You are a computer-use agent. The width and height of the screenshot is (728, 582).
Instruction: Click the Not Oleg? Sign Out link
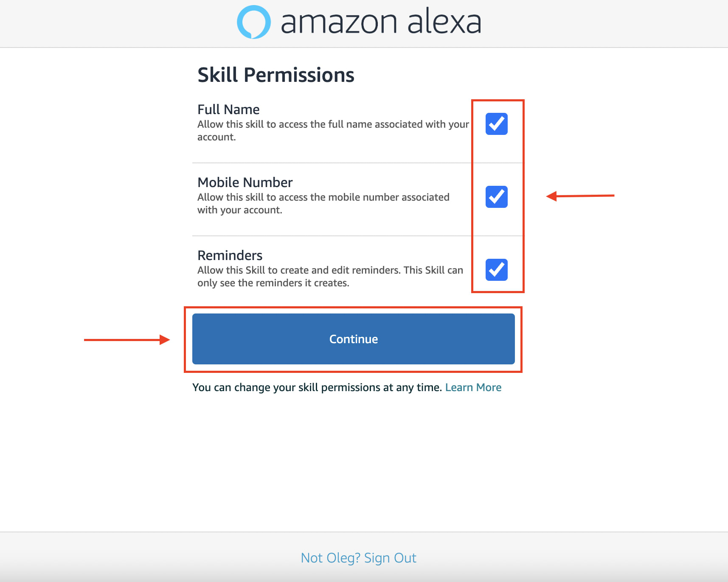(x=358, y=558)
